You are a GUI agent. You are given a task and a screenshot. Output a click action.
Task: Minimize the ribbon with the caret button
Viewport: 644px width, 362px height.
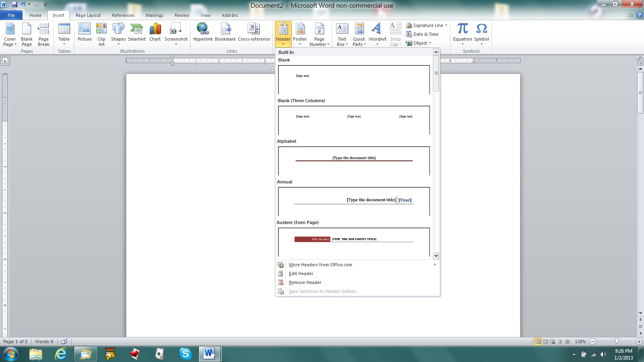coord(631,15)
